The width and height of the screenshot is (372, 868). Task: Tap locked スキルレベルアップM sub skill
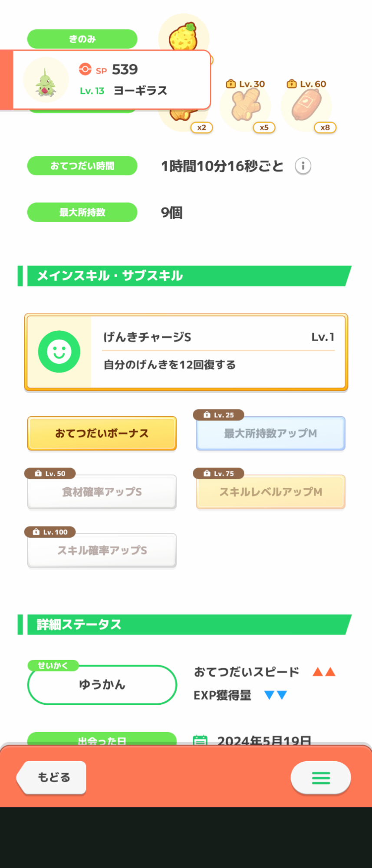(x=270, y=492)
